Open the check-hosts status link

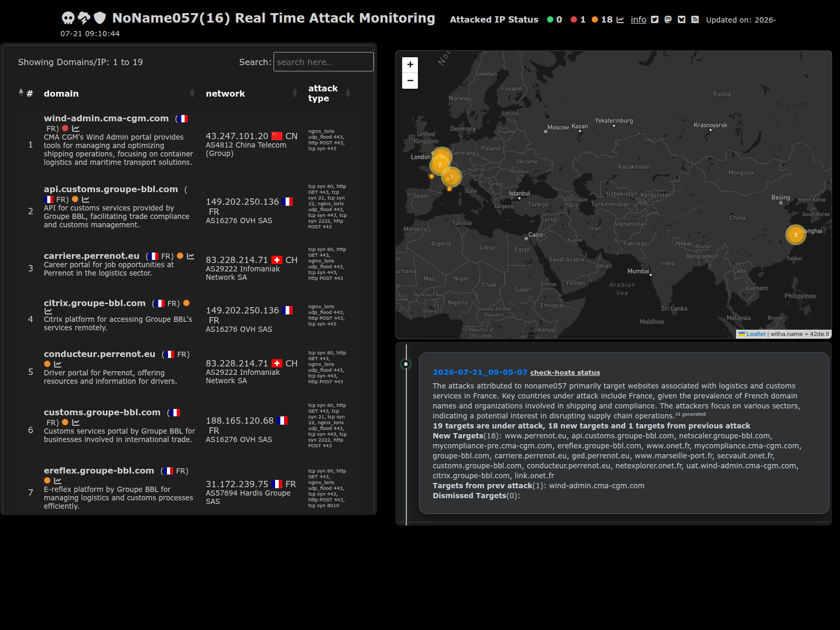coord(565,373)
